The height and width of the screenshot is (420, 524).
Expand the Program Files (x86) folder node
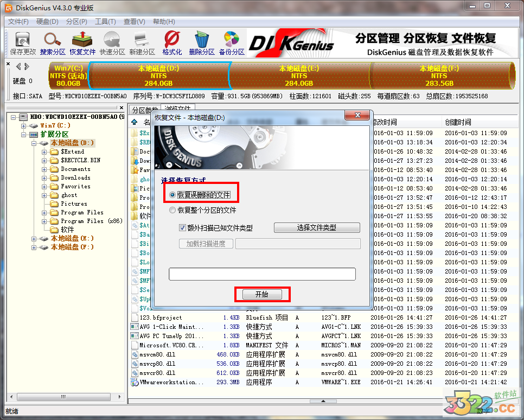point(44,221)
